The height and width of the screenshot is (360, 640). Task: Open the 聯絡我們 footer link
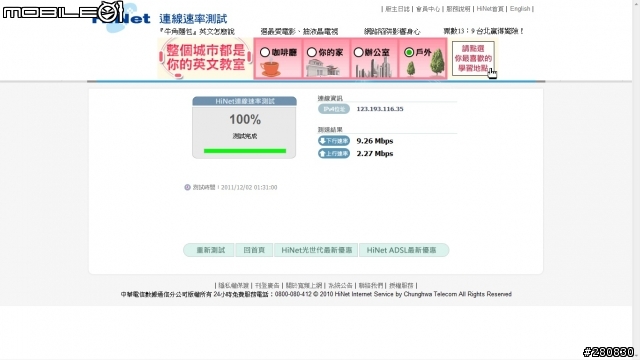click(x=371, y=285)
